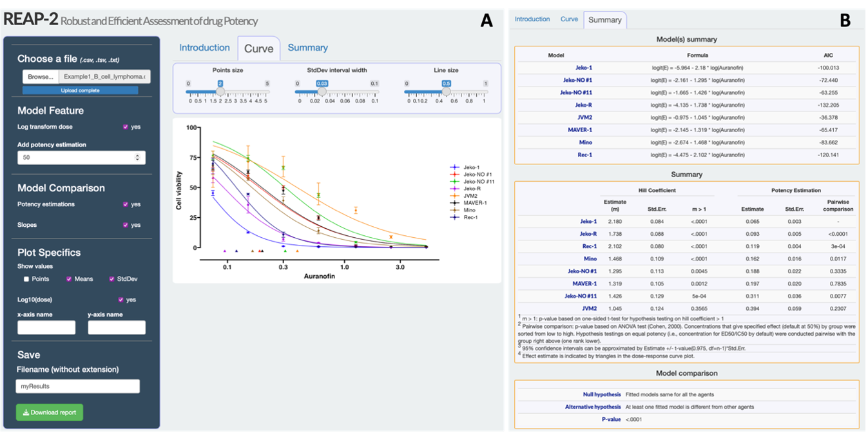Select the Curve tab in panel B
Viewport: 868px width, 435px height.
coord(569,19)
